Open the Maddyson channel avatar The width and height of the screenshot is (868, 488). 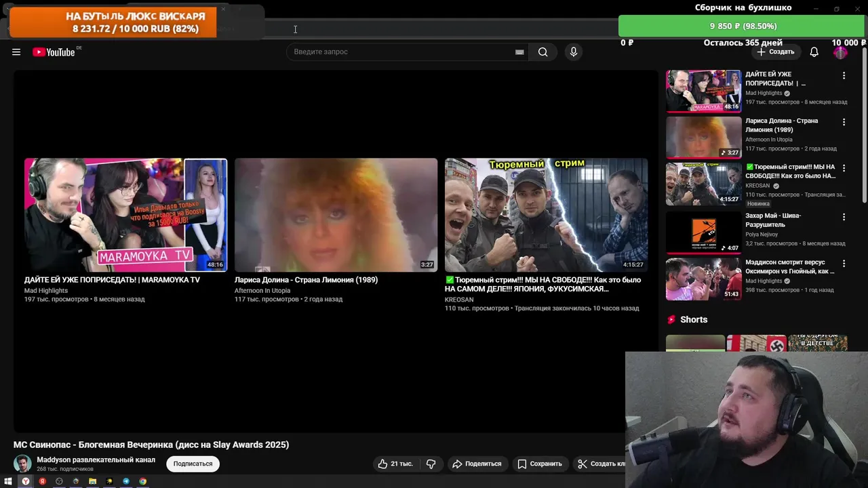coord(22,464)
